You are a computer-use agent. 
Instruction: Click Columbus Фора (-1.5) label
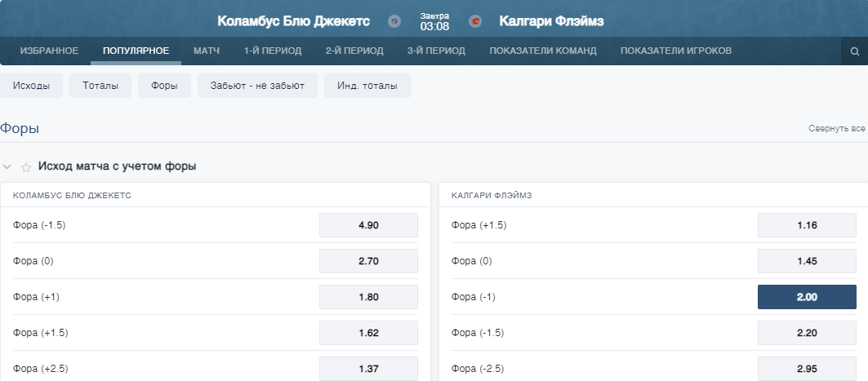tap(39, 225)
